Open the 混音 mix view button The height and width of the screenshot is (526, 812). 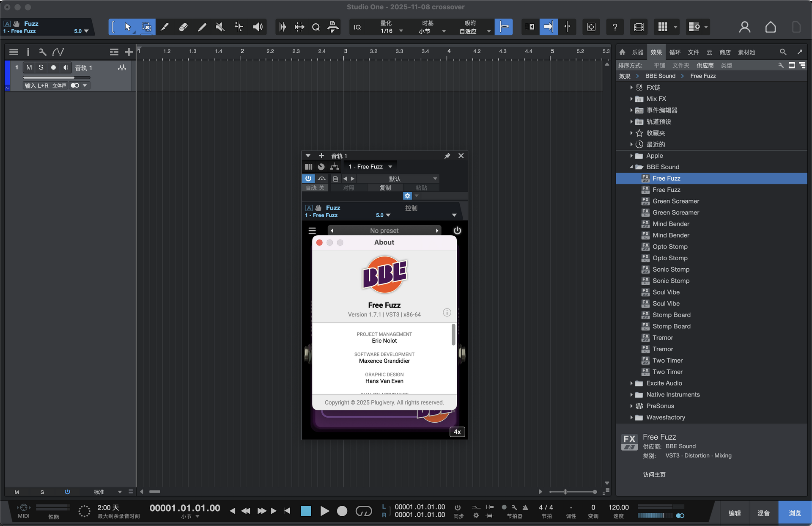[x=763, y=513]
